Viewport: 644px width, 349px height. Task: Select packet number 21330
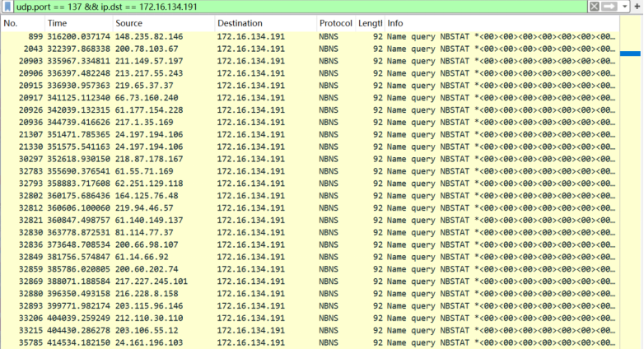[x=30, y=147]
